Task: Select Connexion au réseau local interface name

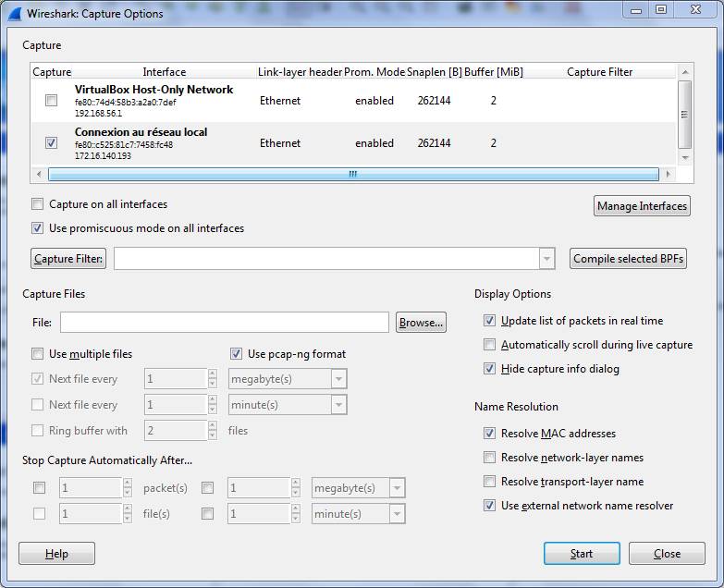Action: [141, 132]
